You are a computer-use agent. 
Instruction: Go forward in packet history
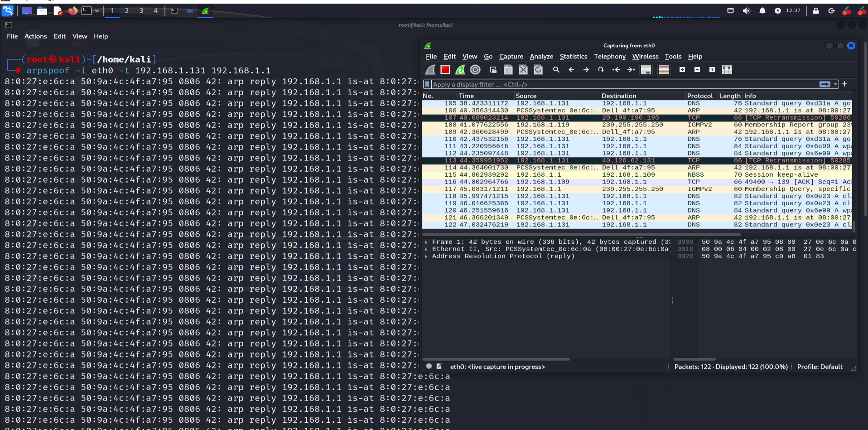pos(586,70)
